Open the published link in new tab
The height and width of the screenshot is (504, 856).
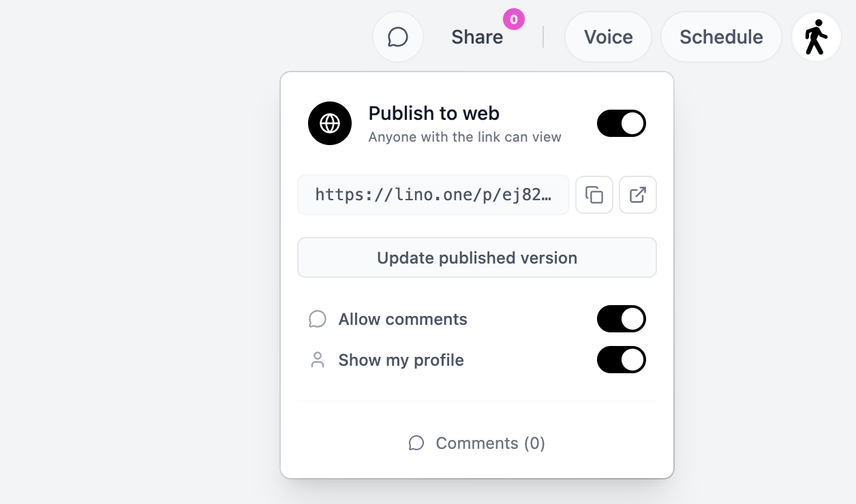click(x=637, y=195)
